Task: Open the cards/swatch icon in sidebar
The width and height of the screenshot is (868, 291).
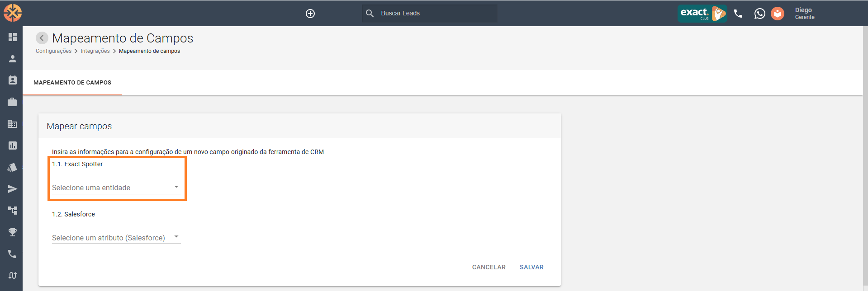Action: coord(13,167)
